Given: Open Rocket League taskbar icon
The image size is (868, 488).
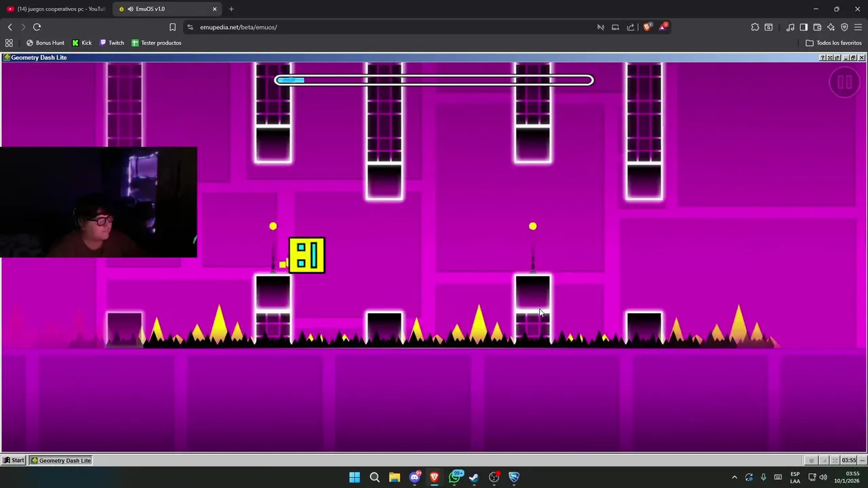Looking at the screenshot, I should 514,477.
